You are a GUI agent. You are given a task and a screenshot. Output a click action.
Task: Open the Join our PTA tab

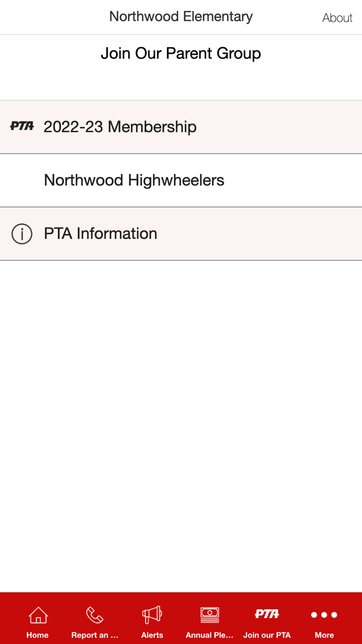click(267, 619)
